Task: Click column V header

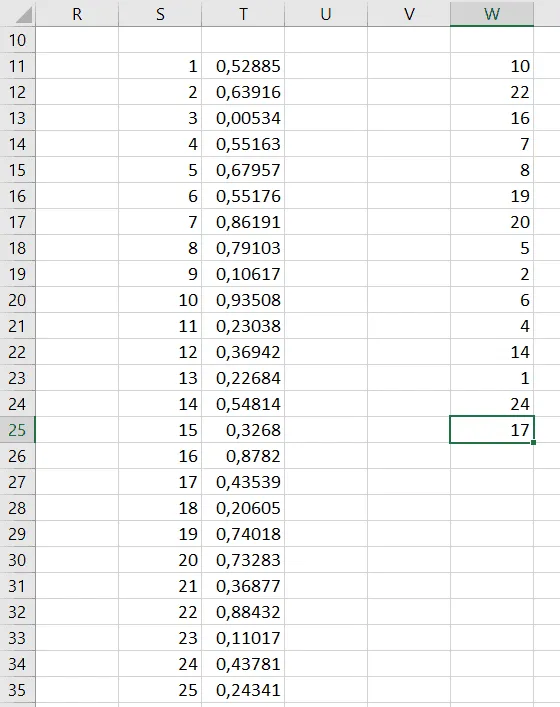Action: (409, 14)
